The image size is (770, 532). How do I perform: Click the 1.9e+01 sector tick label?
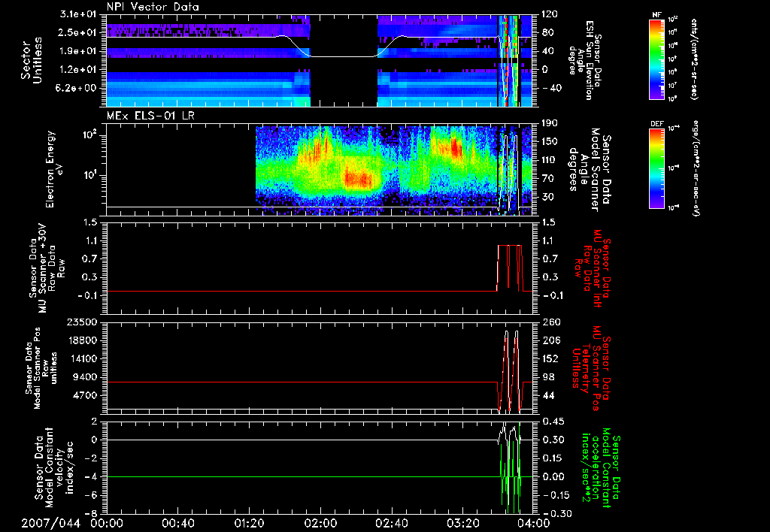pyautogui.click(x=78, y=51)
